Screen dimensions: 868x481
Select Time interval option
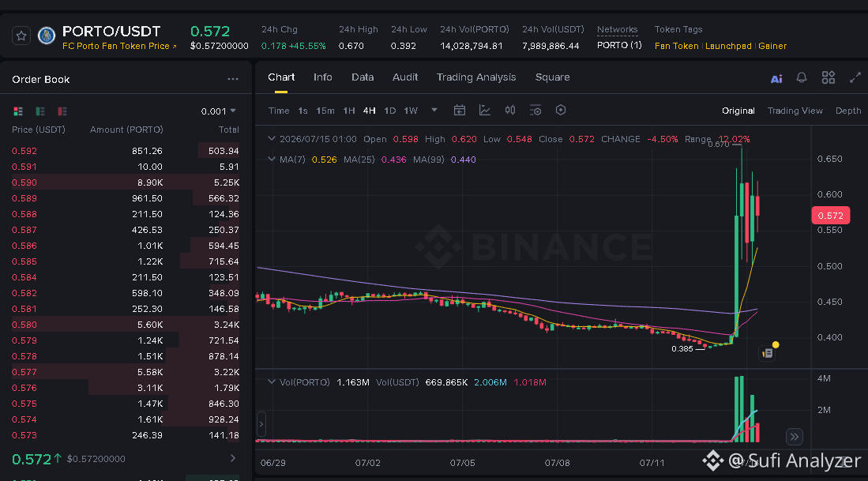click(x=279, y=111)
